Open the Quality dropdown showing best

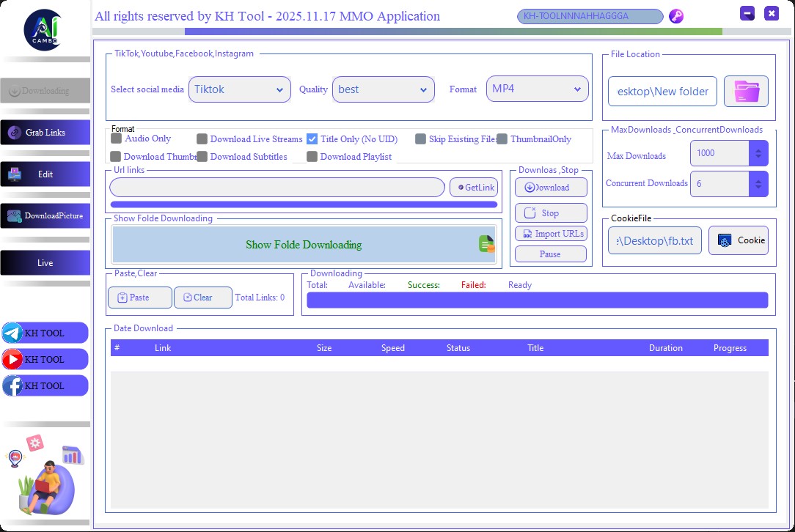(x=383, y=89)
